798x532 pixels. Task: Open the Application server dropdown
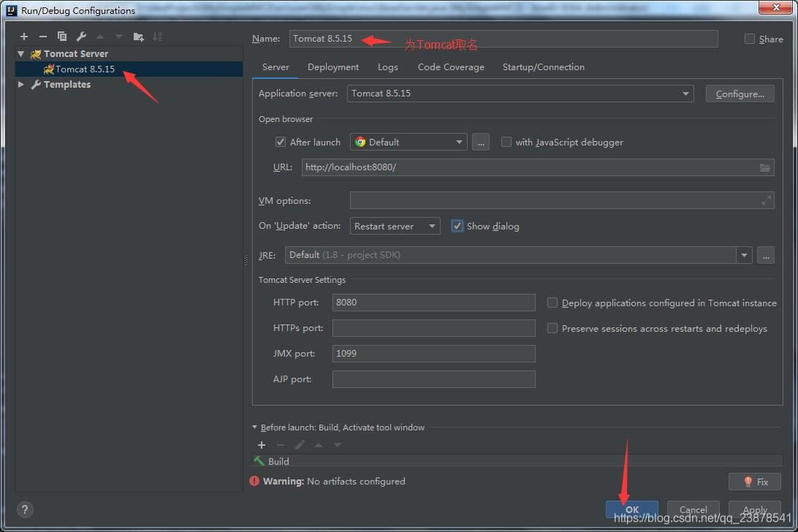[520, 94]
